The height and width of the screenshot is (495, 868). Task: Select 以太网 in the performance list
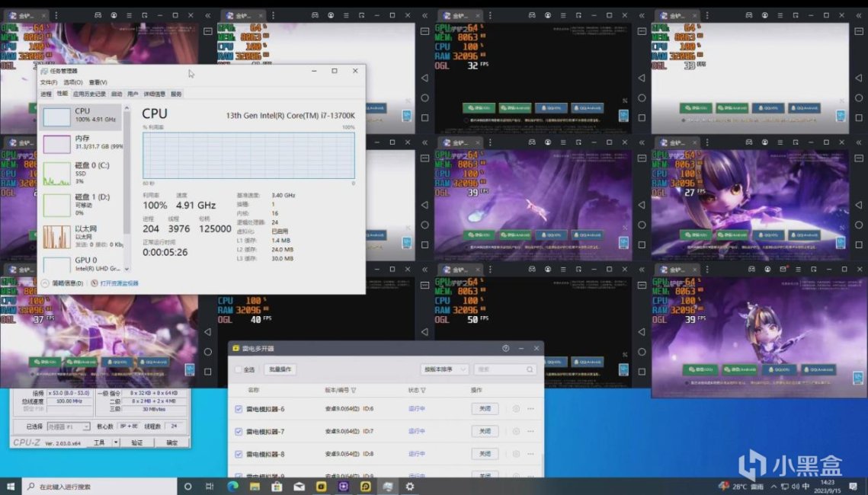tap(82, 237)
